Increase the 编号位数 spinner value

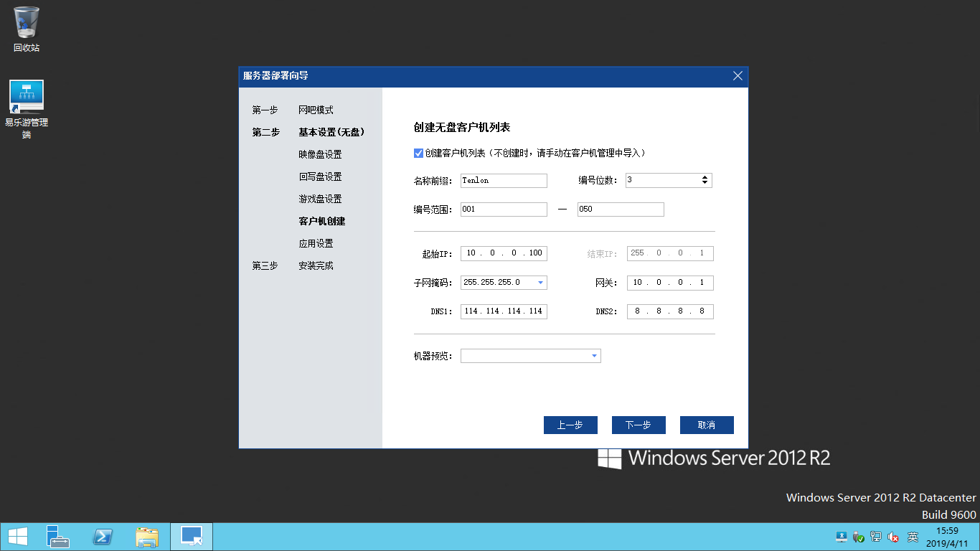tap(705, 177)
